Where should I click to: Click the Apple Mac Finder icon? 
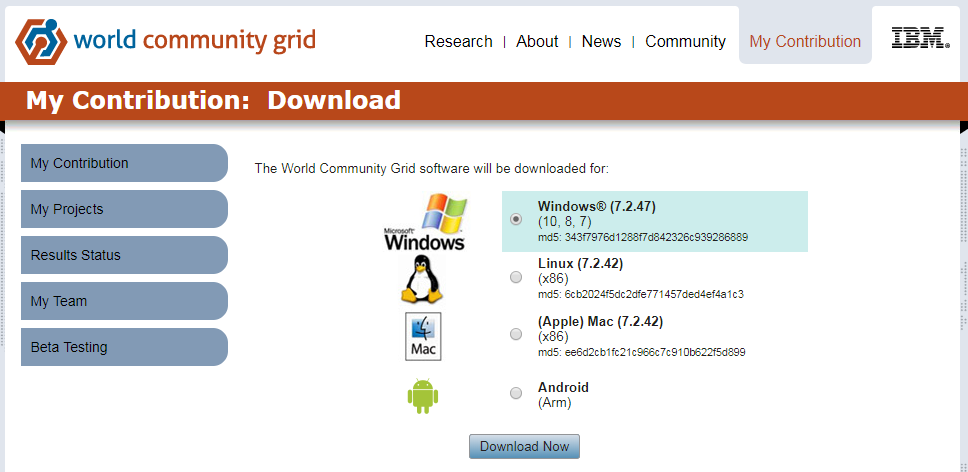pyautogui.click(x=423, y=336)
